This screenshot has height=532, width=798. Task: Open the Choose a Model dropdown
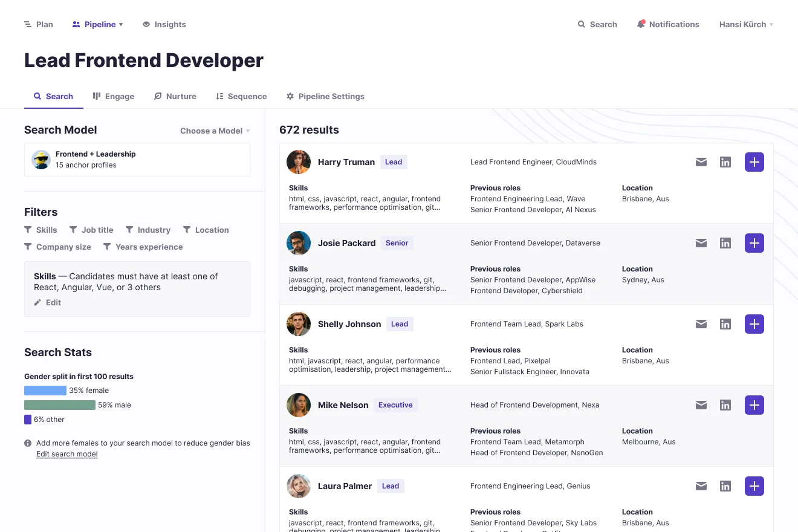pos(215,131)
